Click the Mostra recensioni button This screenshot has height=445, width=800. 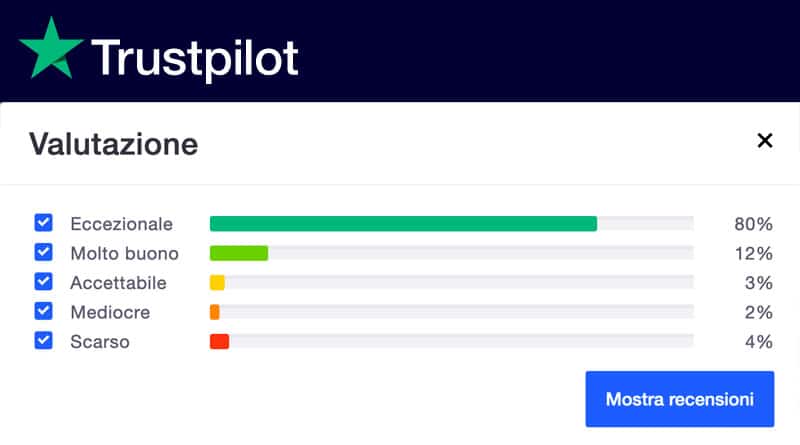click(680, 399)
